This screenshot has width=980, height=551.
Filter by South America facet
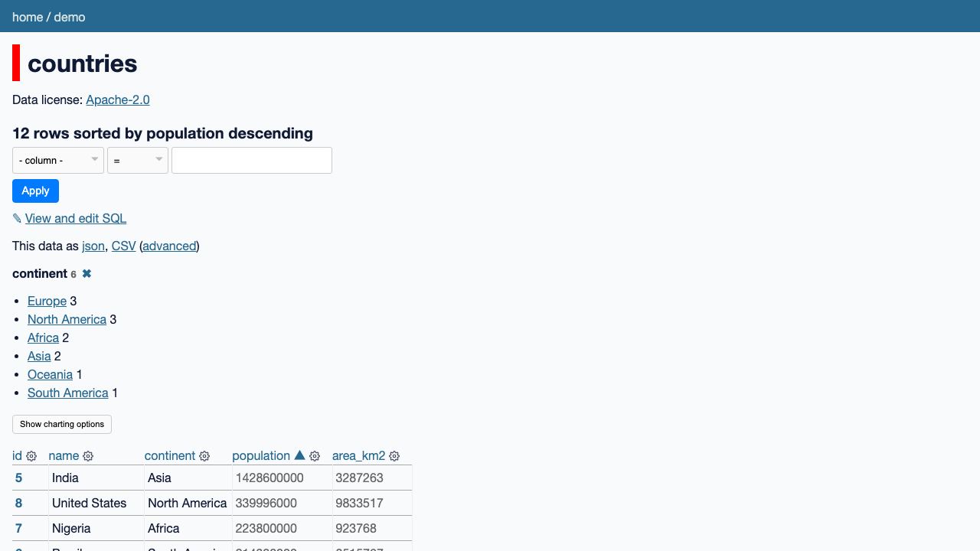click(67, 393)
